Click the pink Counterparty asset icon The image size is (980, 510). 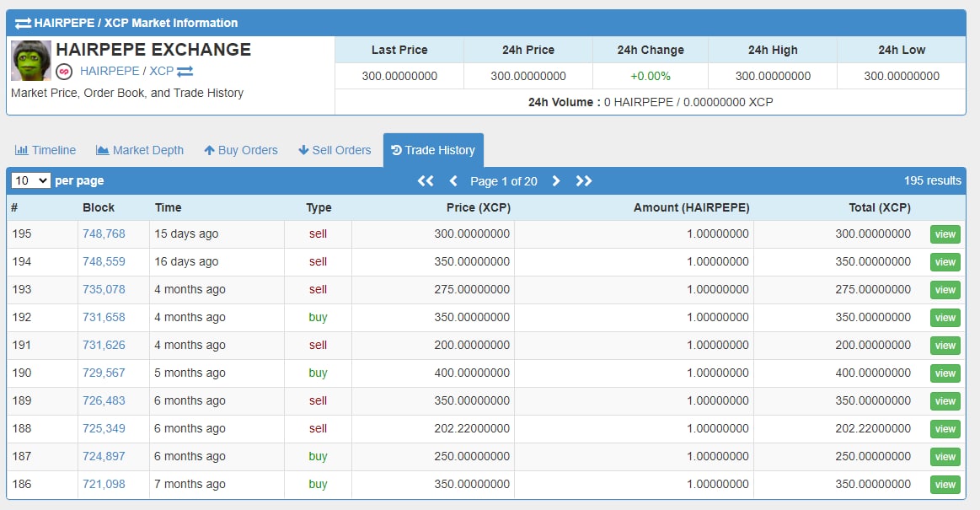coord(64,72)
